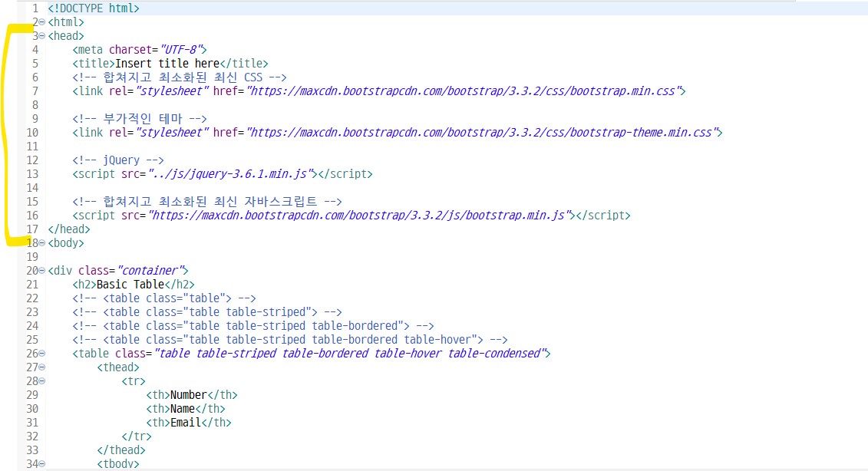Click the first rel="stylesheet" attribute on line 7

[159, 91]
